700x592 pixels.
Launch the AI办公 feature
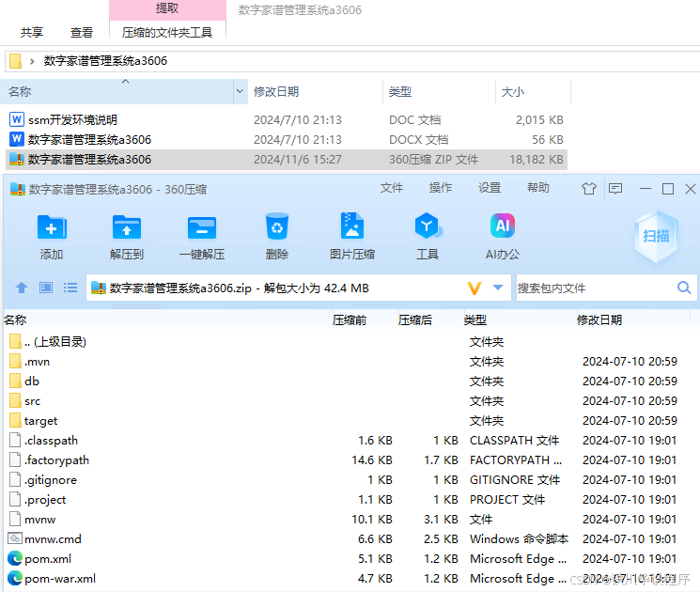pyautogui.click(x=503, y=226)
